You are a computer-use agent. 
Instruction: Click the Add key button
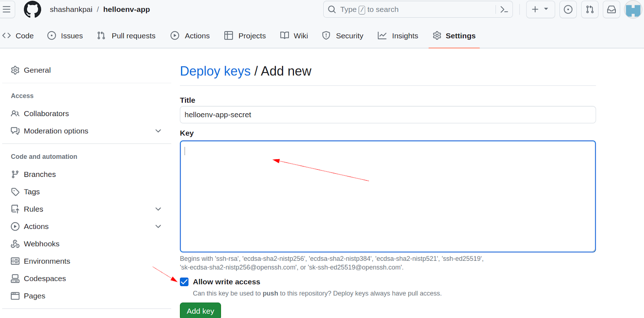(x=200, y=311)
